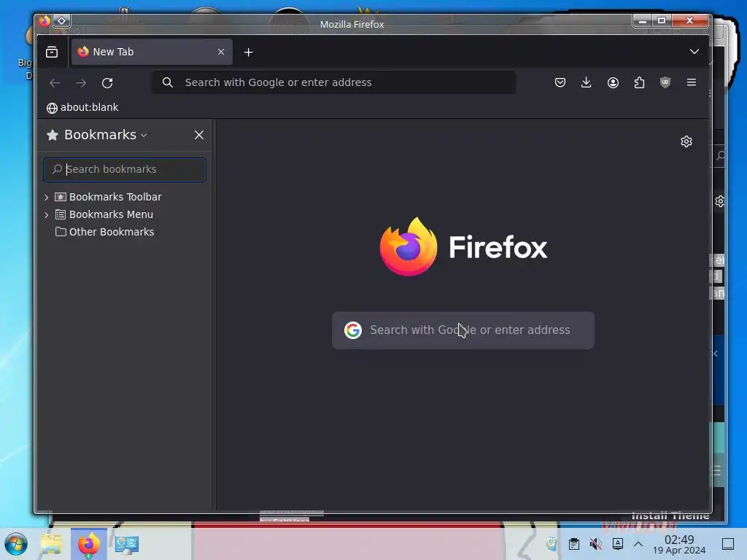Toggle the muted volume tray icon
The image size is (747, 560).
595,544
